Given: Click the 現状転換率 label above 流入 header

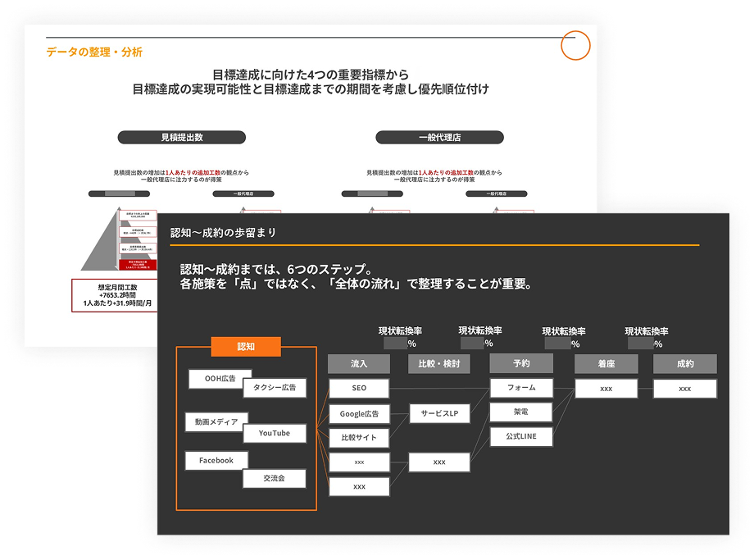Looking at the screenshot, I should pos(400,331).
